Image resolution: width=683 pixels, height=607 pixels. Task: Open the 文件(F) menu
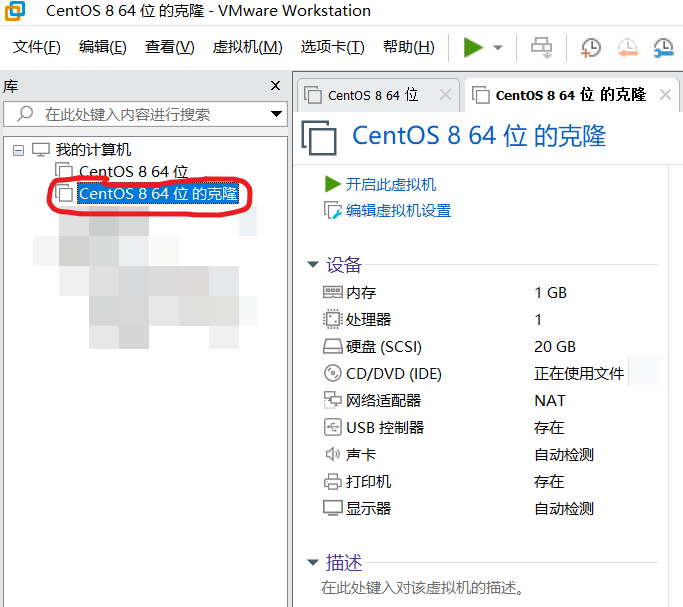pos(37,47)
